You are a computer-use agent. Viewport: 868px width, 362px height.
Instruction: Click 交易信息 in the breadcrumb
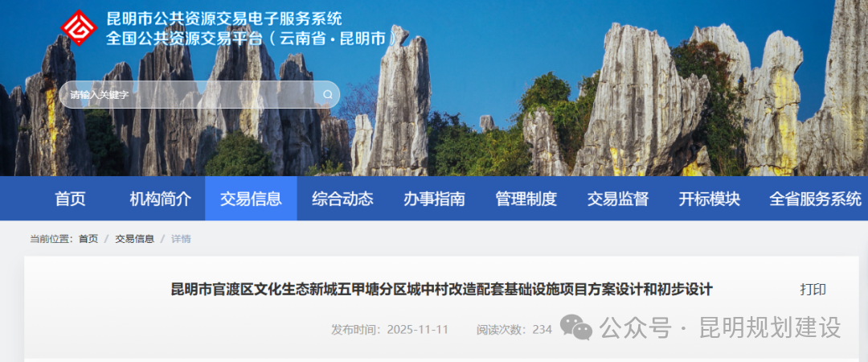pos(134,239)
